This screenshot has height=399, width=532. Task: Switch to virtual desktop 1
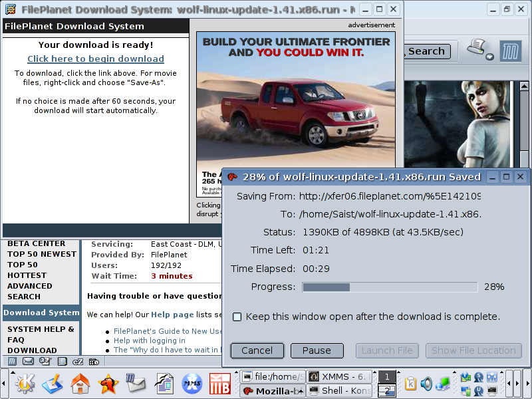386,376
